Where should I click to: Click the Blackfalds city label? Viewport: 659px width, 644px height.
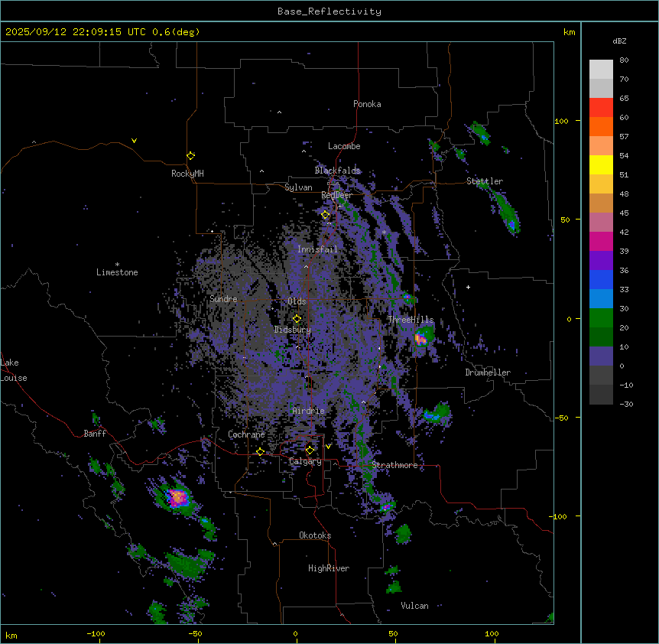point(337,171)
